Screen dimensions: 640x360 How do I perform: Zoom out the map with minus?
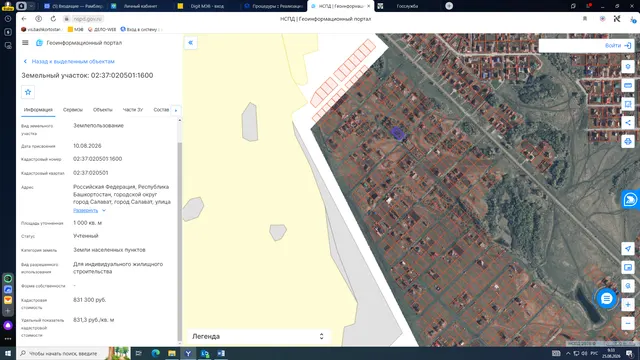[628, 324]
